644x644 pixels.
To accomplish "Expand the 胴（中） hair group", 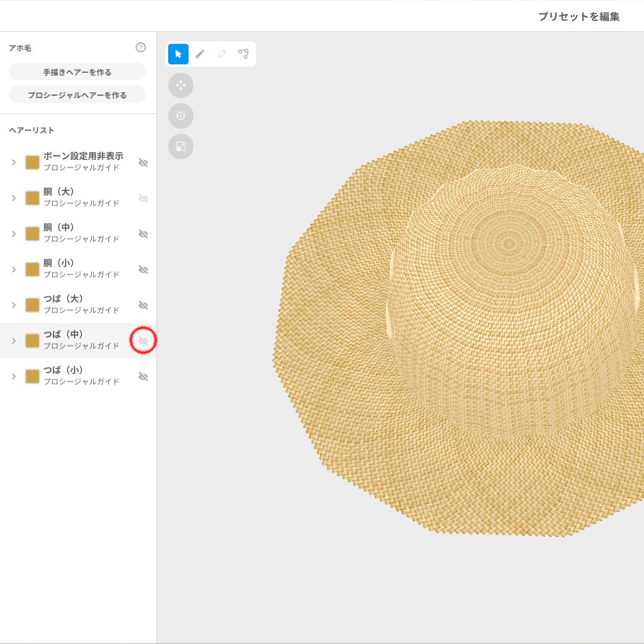I will 13,234.
